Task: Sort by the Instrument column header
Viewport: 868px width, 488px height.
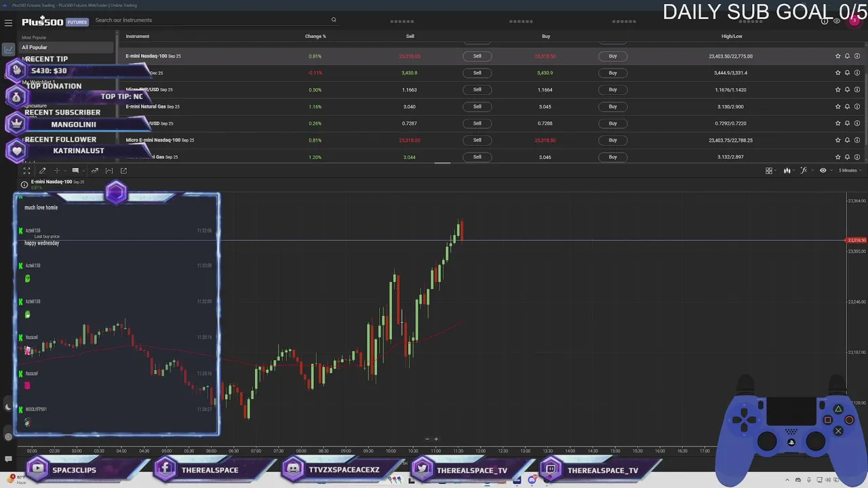Action: [x=137, y=37]
